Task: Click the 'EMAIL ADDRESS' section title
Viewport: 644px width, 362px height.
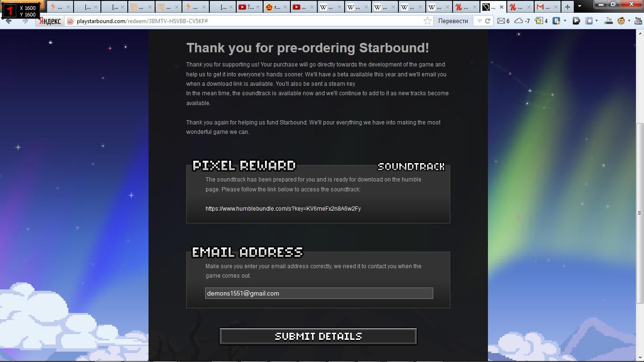Action: click(248, 252)
